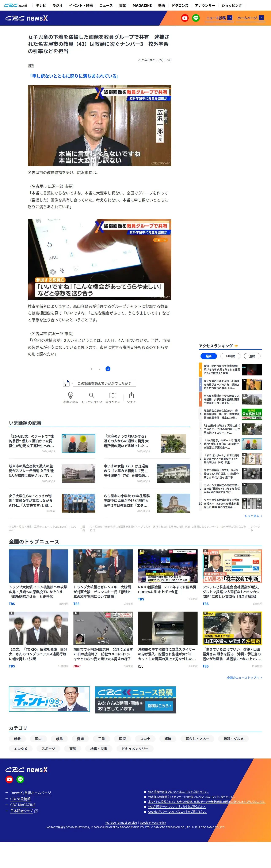The image size is (271, 868).
Task: Click the CBC newsX logo in the header
Action: click(x=27, y=18)
